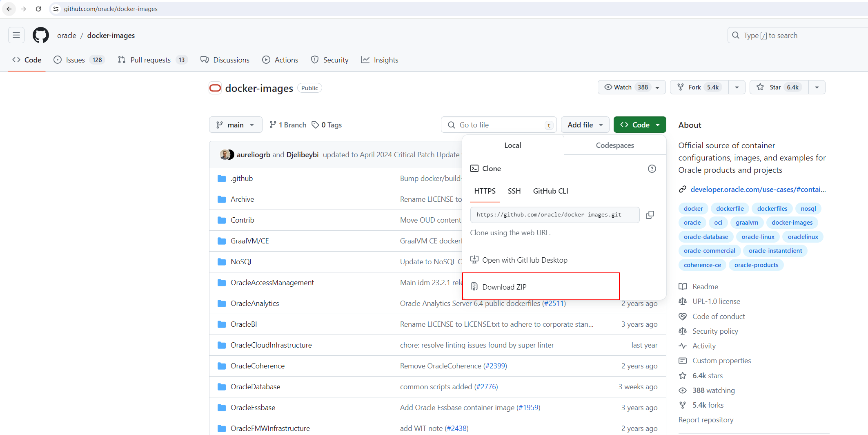Screen dimensions: 868x435
Task: Open the GraalVM/CE folder
Action: click(x=250, y=241)
